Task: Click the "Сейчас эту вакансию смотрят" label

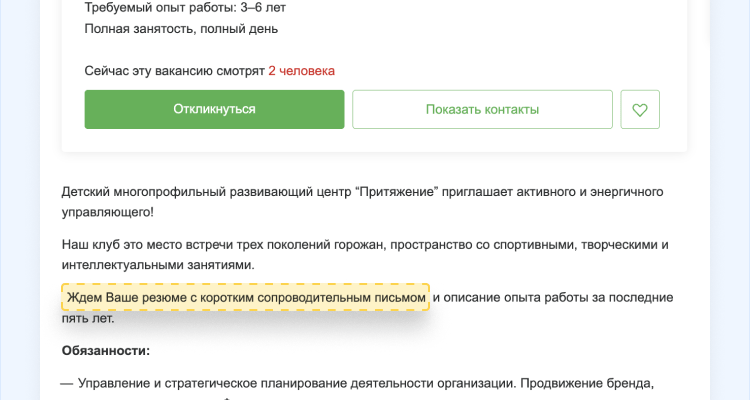Action: coord(174,71)
